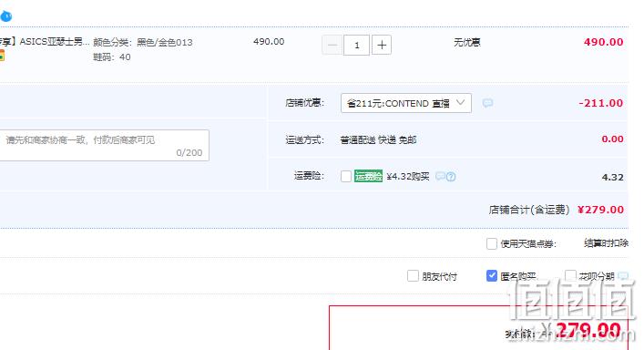Image resolution: width=644 pixels, height=350 pixels.
Task: Click the 鞋码: 40 size text
Action: pyautogui.click(x=112, y=57)
